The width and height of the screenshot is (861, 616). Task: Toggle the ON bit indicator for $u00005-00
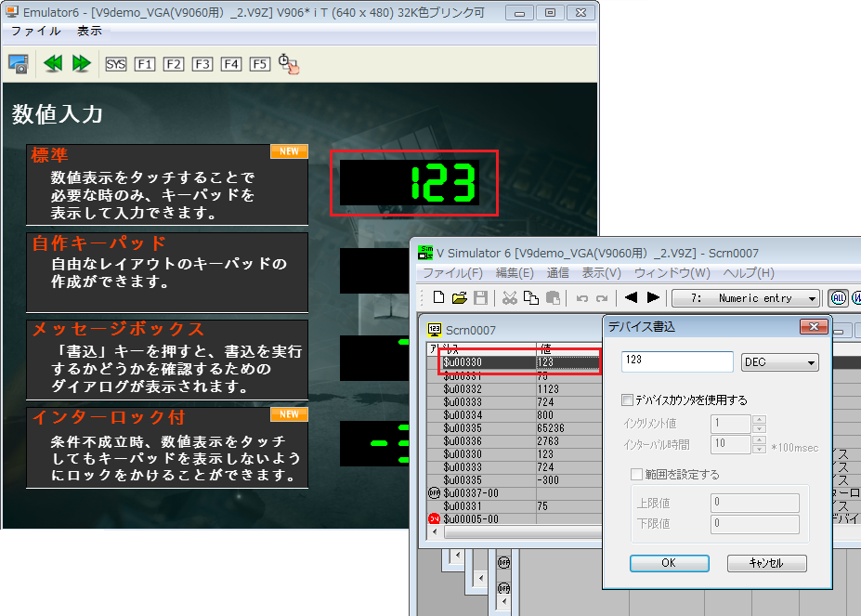coord(434,519)
